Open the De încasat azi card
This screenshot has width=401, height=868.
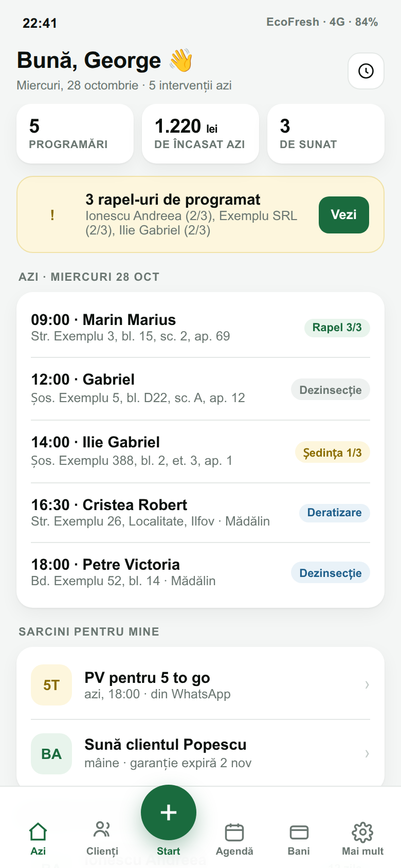click(x=200, y=134)
